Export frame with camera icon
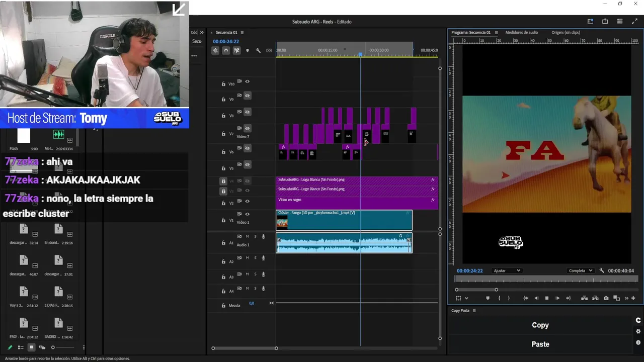 point(606,298)
